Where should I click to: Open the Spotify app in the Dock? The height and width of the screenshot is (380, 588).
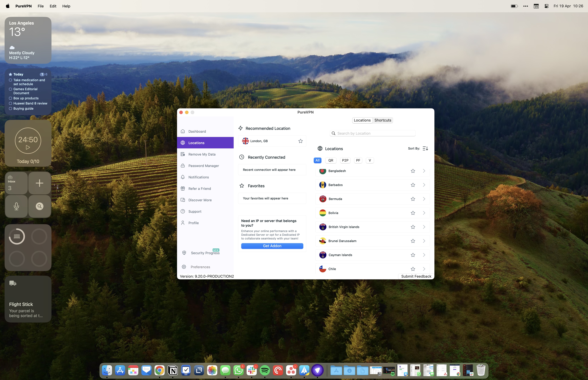[x=265, y=370]
